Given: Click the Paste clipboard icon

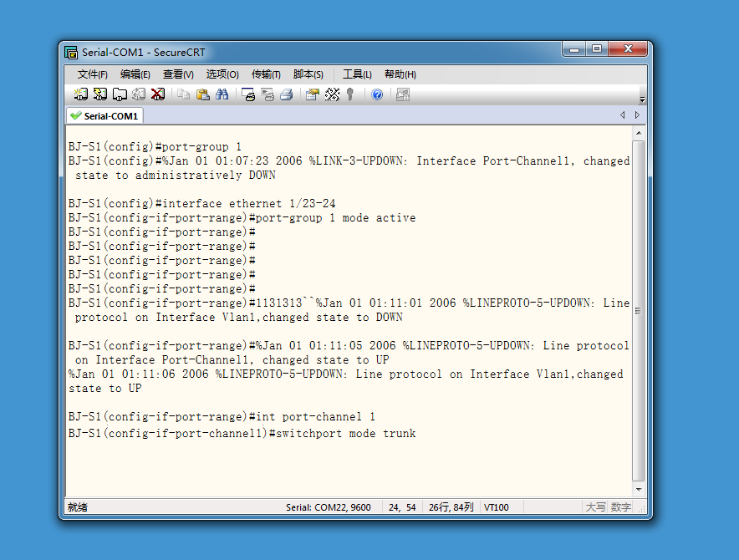Looking at the screenshot, I should [202, 94].
